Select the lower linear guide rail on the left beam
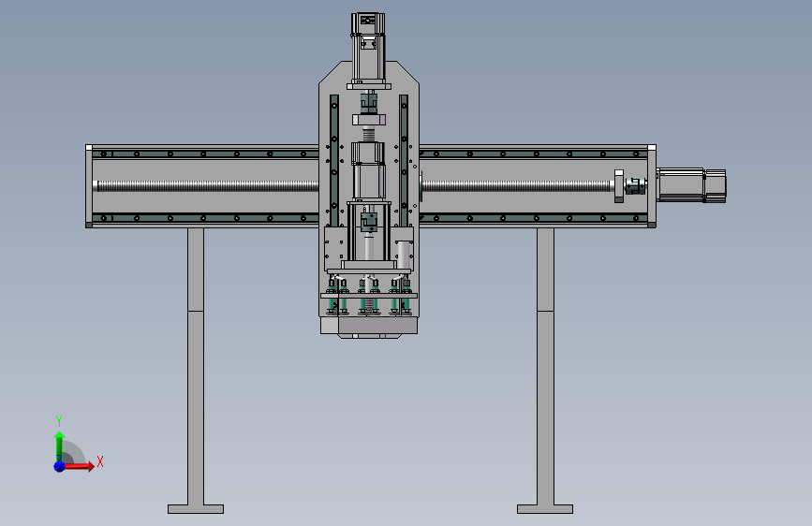 pyautogui.click(x=206, y=218)
